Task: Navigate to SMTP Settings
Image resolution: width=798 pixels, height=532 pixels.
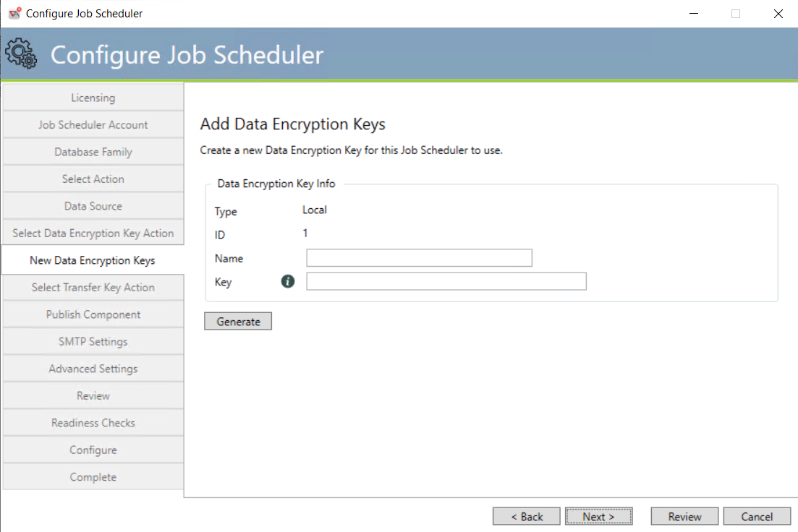Action: (93, 341)
